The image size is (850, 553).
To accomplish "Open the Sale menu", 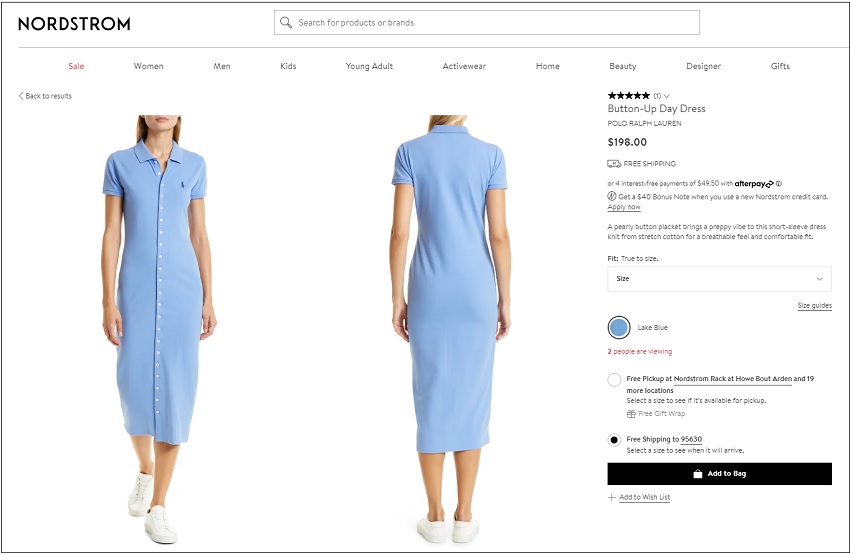I will [76, 66].
